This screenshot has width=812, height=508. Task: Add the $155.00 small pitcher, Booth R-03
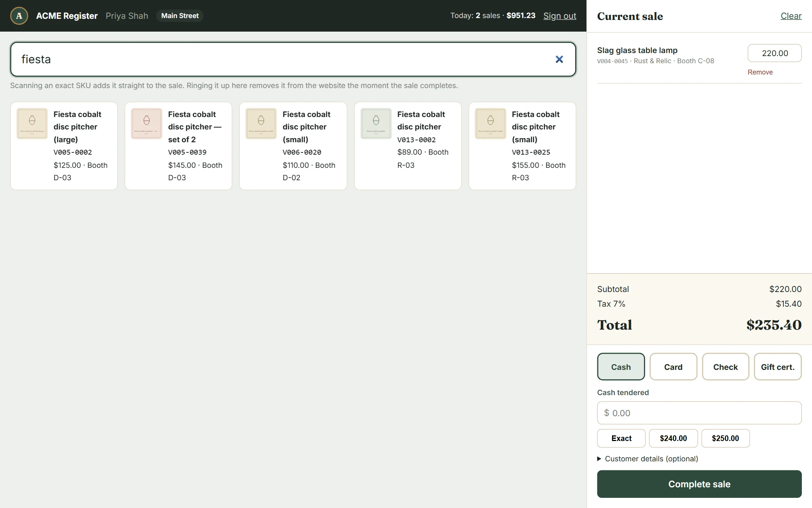(522, 146)
